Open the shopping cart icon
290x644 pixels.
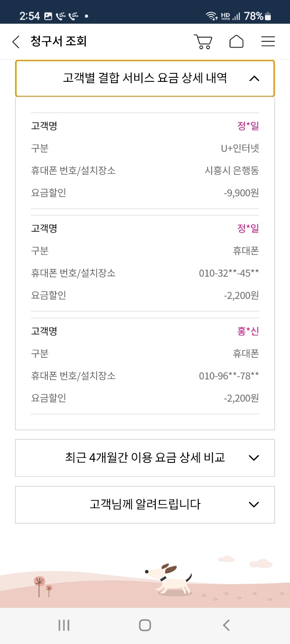point(203,42)
